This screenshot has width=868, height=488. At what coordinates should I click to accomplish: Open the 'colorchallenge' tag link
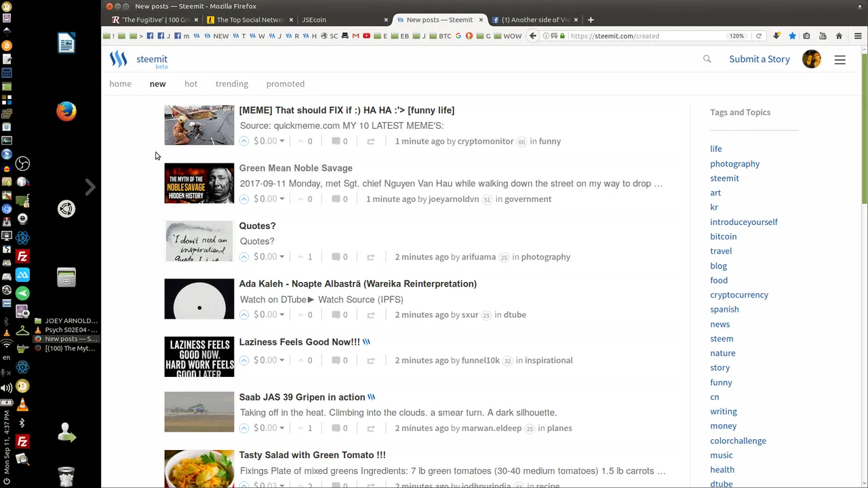click(738, 441)
